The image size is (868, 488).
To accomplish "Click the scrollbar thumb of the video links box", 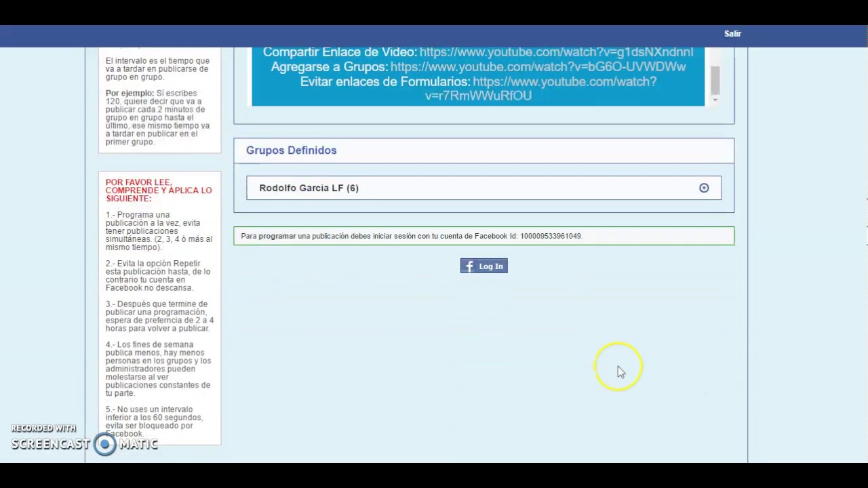I will click(715, 81).
